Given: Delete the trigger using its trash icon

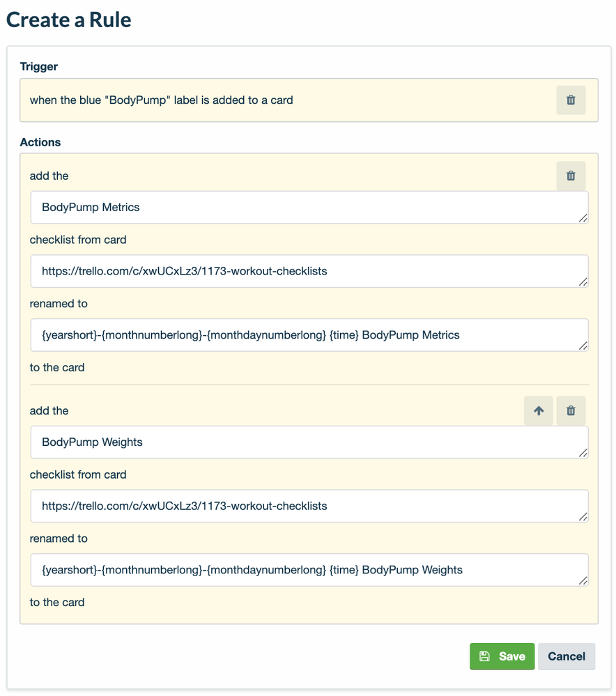Looking at the screenshot, I should (x=571, y=100).
